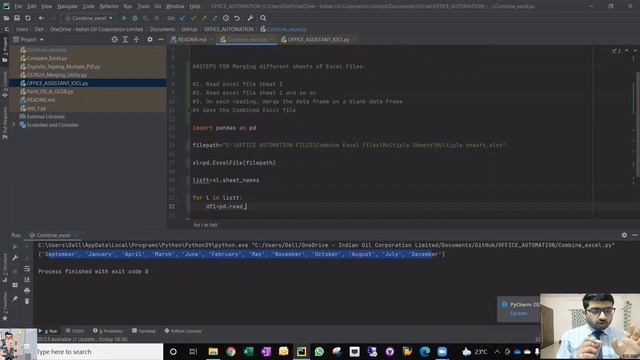640x360 pixels.
Task: Open Project panel gear options
Action: pos(150,40)
